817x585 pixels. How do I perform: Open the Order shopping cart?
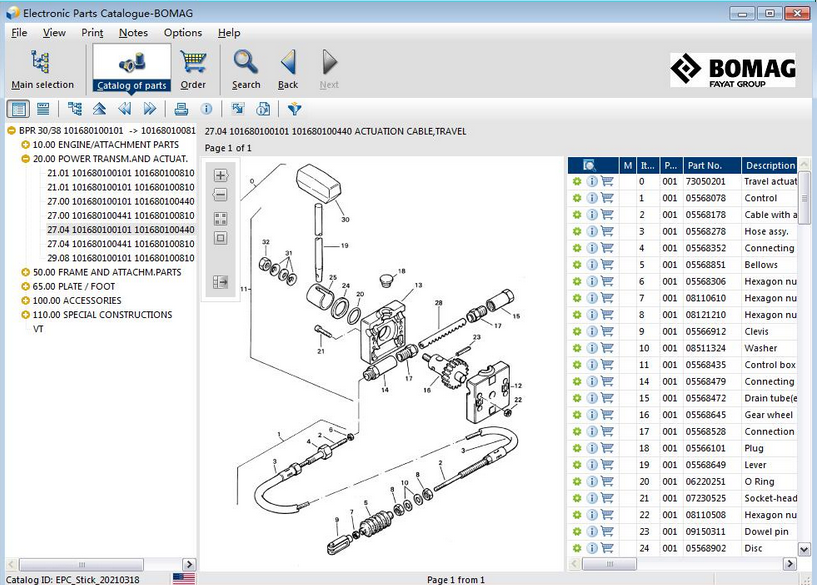click(x=193, y=69)
